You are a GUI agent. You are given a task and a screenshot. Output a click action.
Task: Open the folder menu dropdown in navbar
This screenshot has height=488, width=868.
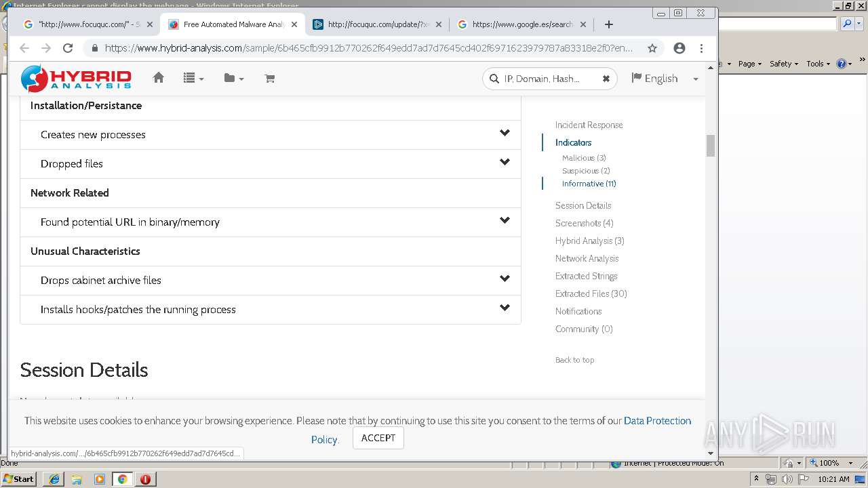pos(234,79)
